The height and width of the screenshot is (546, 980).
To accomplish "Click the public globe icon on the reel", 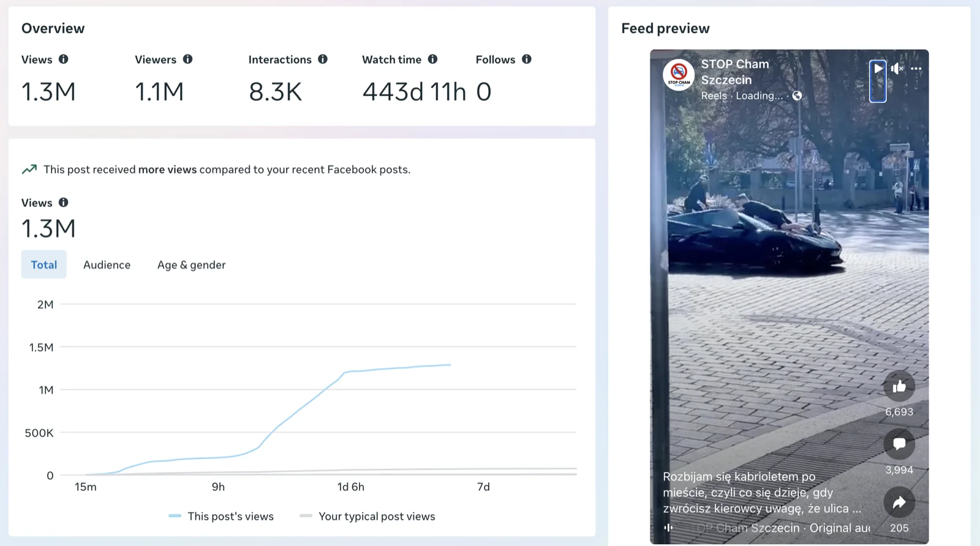I will point(797,95).
